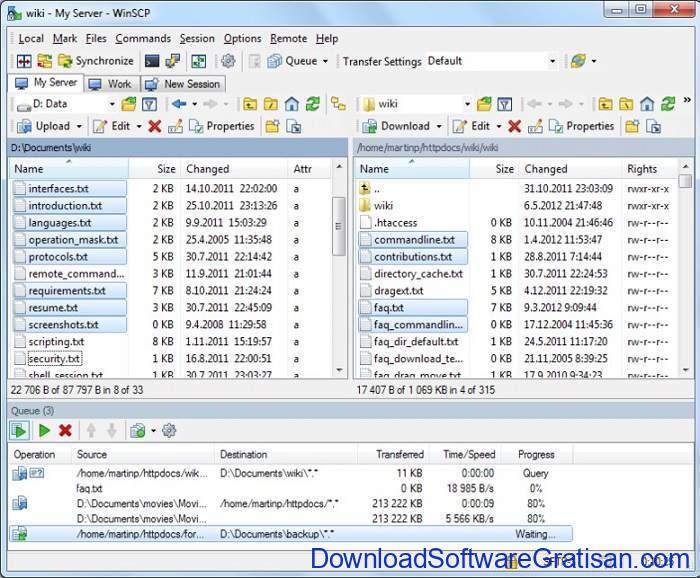Click the Queue toolbar button
Image resolution: width=700 pixels, height=578 pixels.
(x=292, y=61)
